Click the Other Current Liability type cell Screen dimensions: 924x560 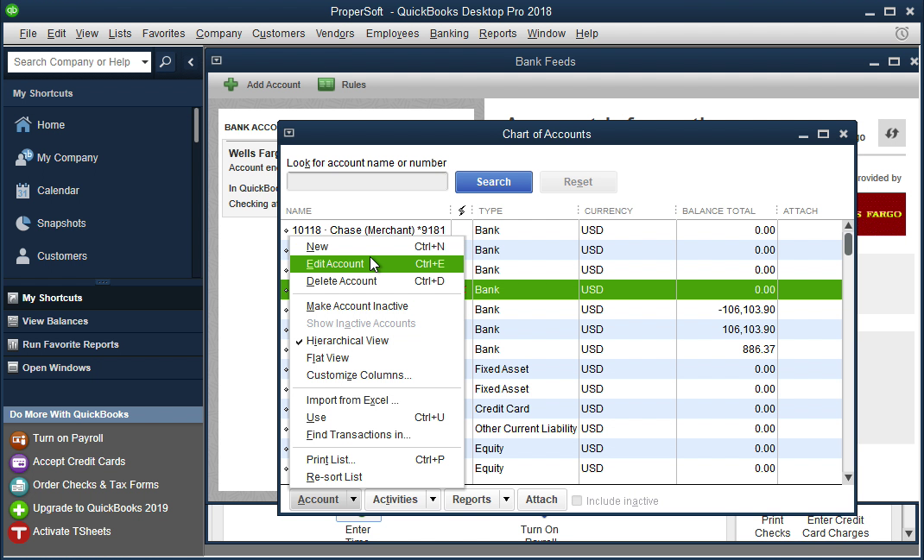[x=526, y=429]
